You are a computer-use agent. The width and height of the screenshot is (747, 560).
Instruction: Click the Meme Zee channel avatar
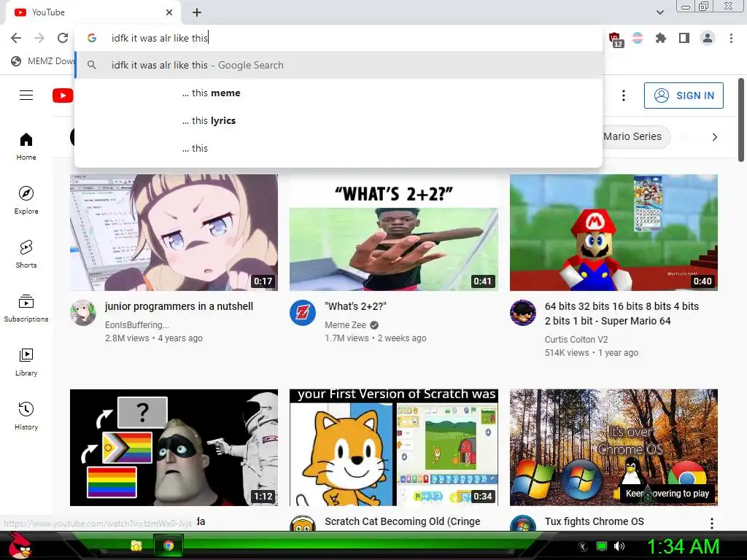pyautogui.click(x=303, y=313)
